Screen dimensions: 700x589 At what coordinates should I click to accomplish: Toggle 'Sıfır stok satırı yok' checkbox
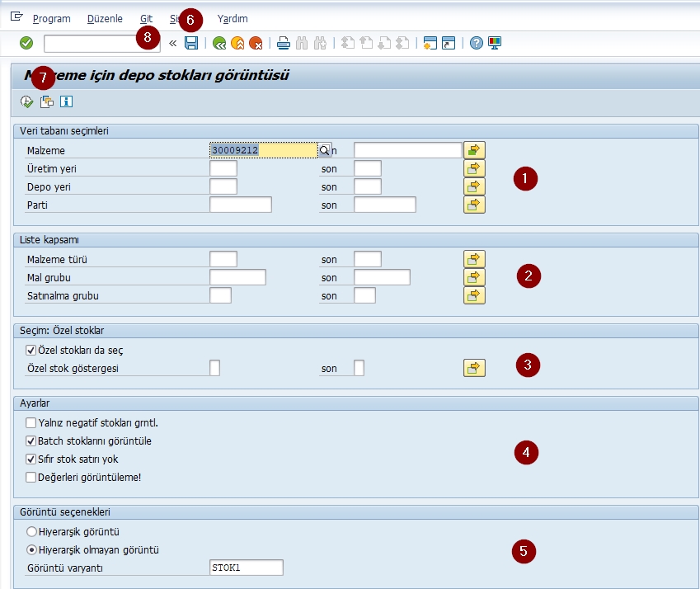(31, 459)
